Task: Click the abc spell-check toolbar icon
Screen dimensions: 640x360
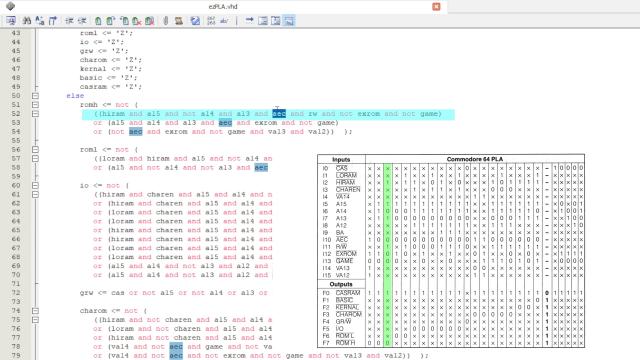Action: point(224,20)
